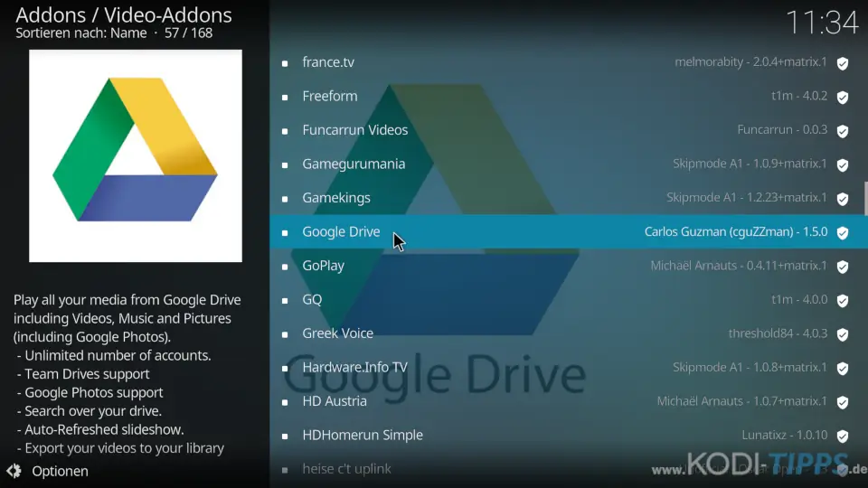Click the verified shield icon for Greek Voice

coord(843,334)
